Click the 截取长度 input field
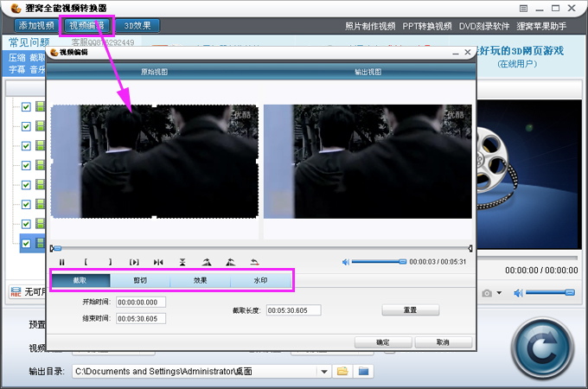The width and height of the screenshot is (588, 389). click(294, 310)
